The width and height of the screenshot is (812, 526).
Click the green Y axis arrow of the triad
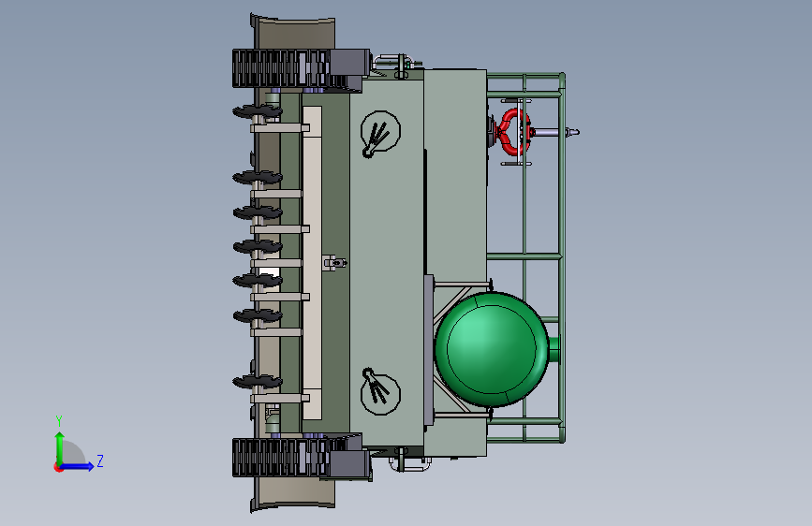[59, 447]
